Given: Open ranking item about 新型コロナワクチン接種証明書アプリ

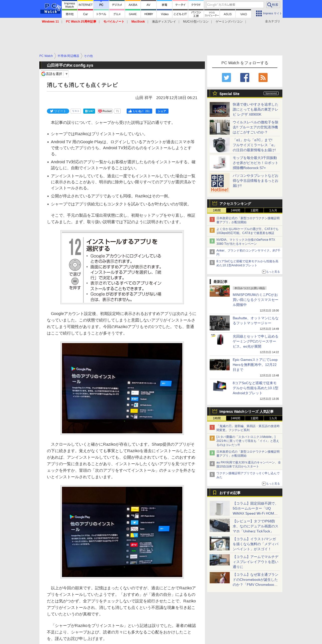Looking at the screenshot, I should 248,220.
